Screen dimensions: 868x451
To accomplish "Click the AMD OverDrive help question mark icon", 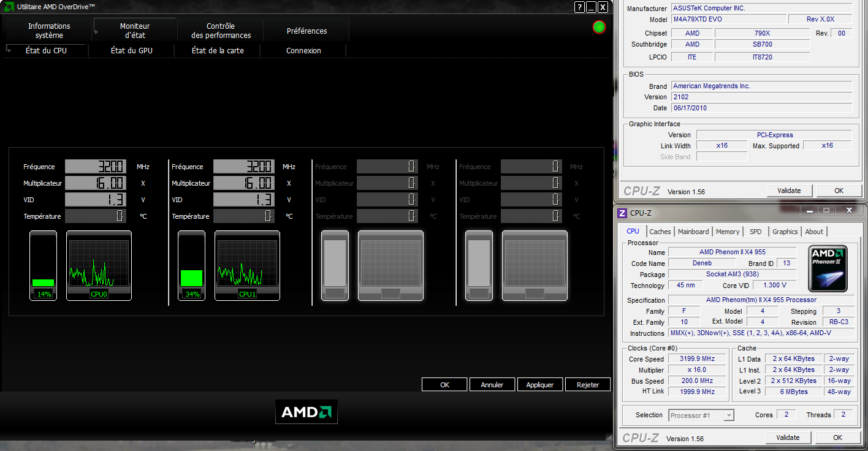I will point(579,7).
